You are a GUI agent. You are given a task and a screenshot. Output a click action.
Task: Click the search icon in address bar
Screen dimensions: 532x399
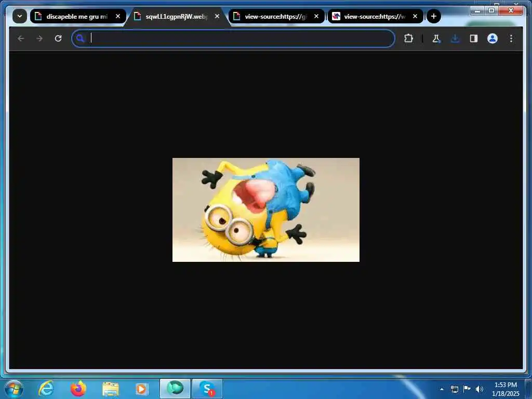(80, 38)
